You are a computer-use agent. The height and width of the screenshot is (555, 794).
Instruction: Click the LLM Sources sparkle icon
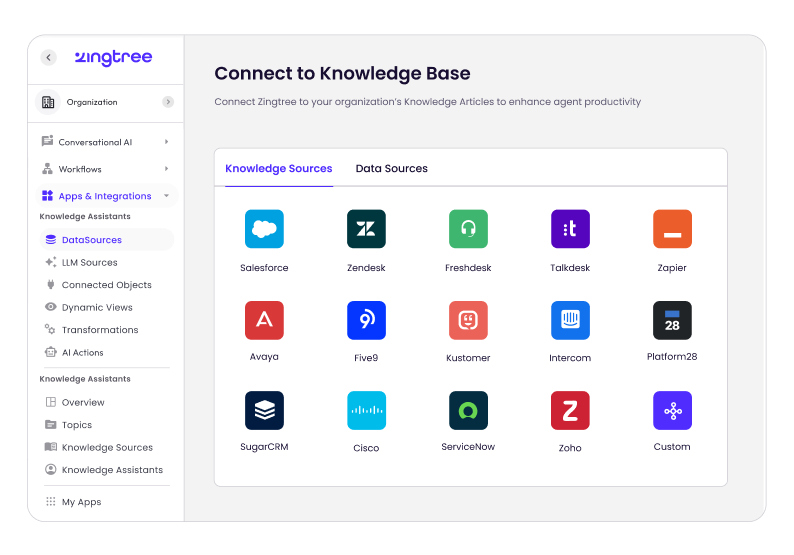(x=51, y=262)
